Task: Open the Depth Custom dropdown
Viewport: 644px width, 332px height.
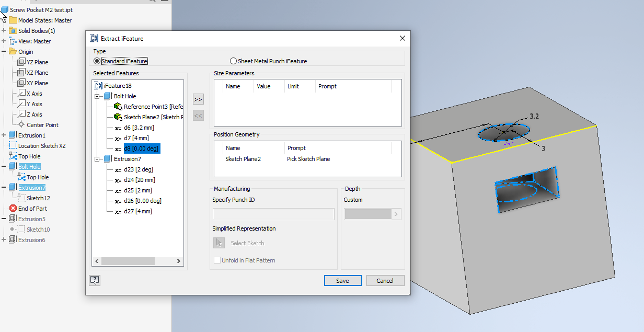Action: point(396,214)
